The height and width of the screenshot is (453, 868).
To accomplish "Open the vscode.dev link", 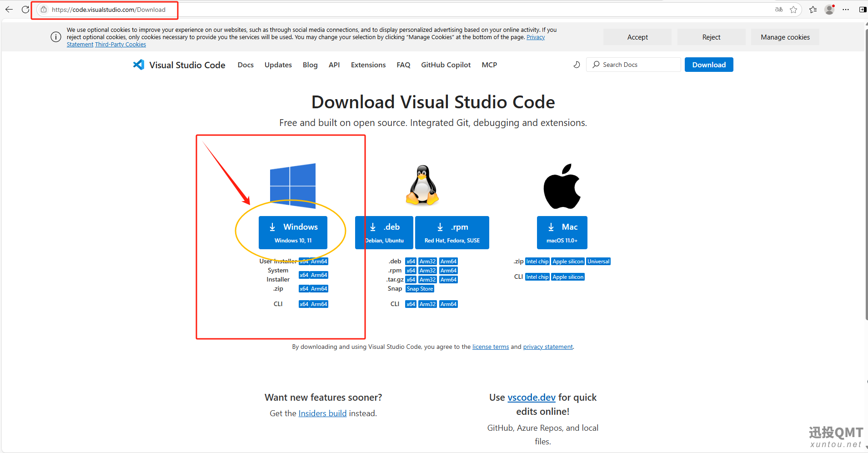I will click(532, 397).
